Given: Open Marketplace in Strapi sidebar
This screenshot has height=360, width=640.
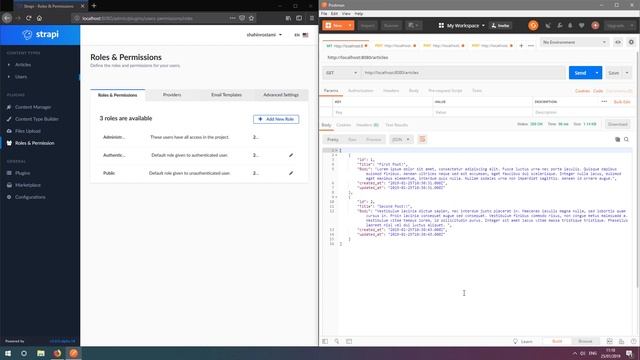Looking at the screenshot, I should point(27,185).
